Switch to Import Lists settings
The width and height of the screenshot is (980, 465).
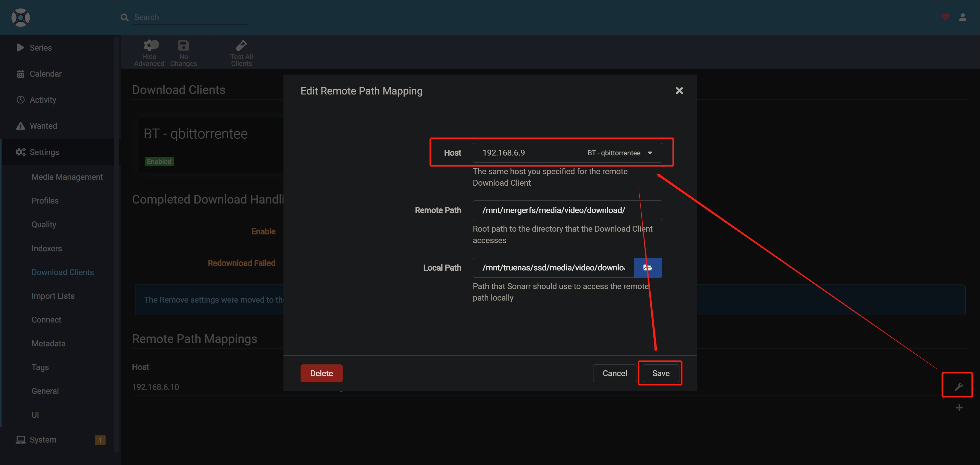[x=53, y=295]
